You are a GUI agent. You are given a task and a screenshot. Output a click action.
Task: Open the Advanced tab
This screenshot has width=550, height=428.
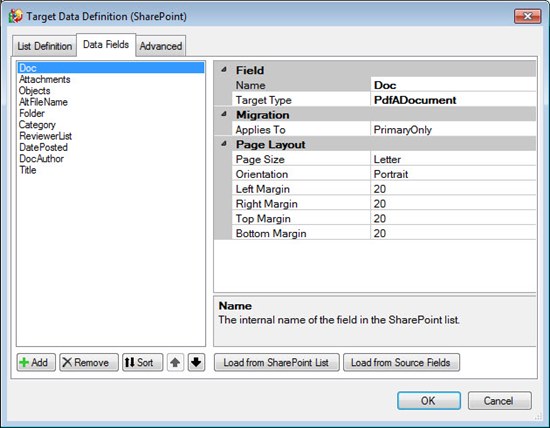[x=161, y=46]
